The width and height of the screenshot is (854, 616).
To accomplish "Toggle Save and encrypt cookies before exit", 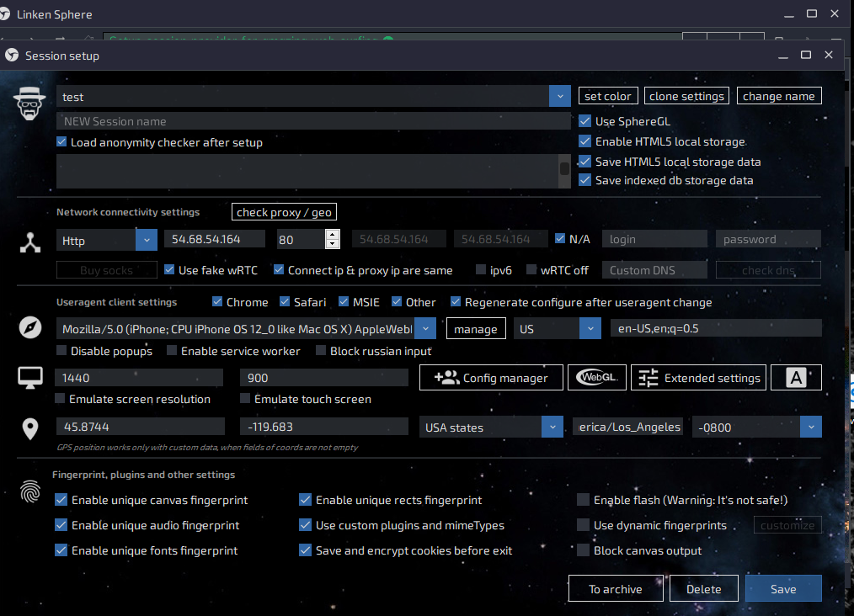I will coord(306,550).
